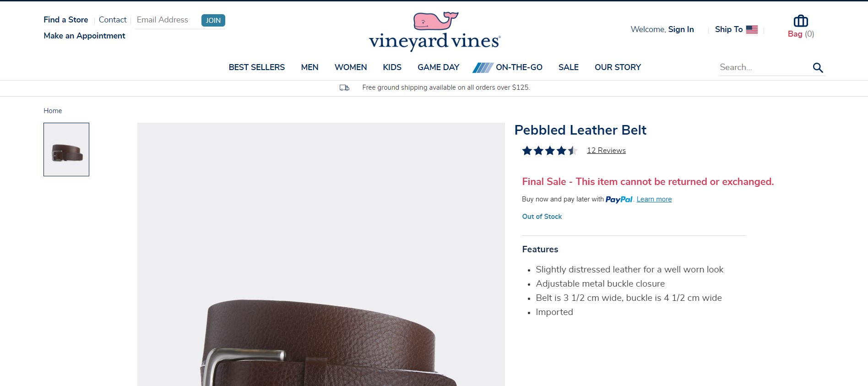Open the WOMEN menu
The height and width of the screenshot is (386, 868).
pyautogui.click(x=351, y=67)
